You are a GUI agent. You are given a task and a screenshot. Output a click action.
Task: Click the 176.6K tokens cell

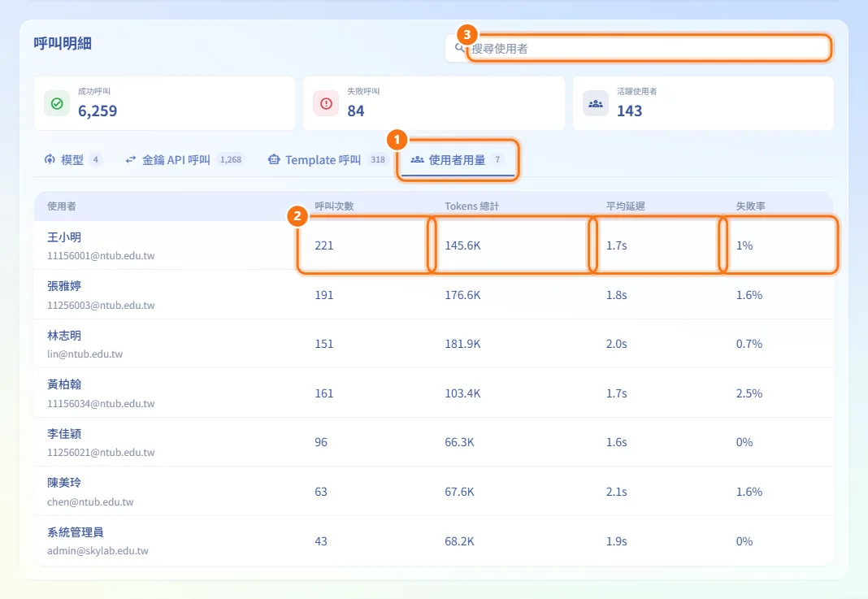pos(462,295)
